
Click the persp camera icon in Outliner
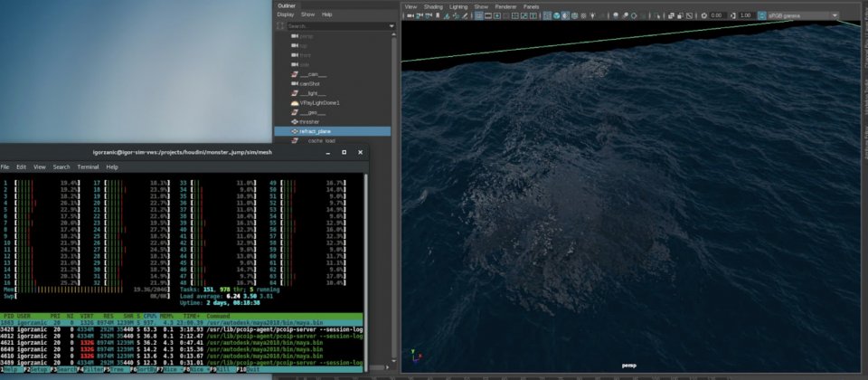point(295,36)
